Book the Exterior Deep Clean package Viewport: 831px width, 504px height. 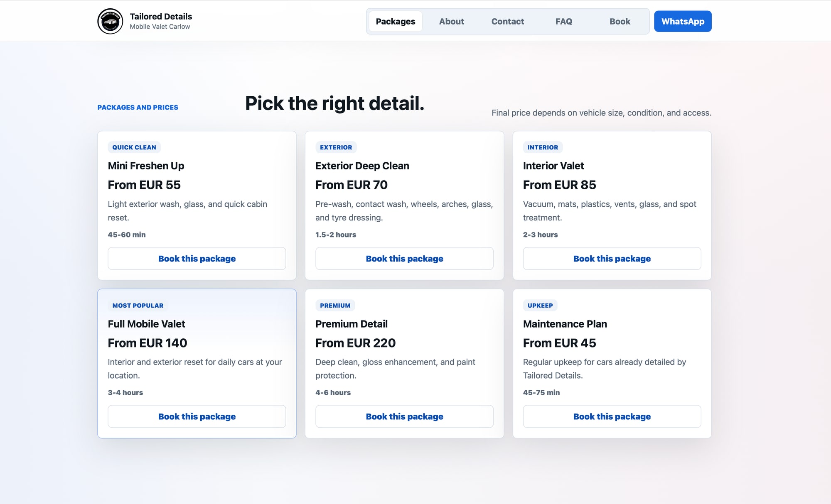tap(404, 259)
